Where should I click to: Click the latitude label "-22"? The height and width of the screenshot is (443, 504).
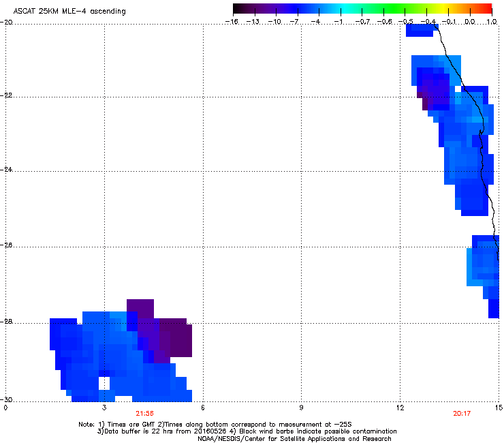click(5, 95)
